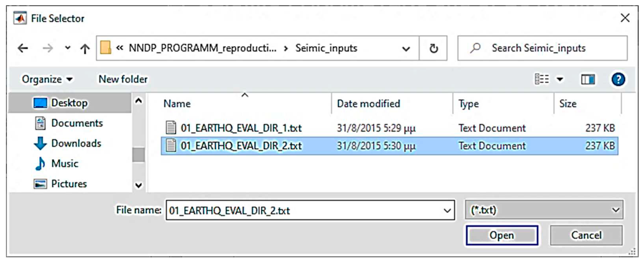Toggle the preview pane
644x264 pixels.
(588, 79)
